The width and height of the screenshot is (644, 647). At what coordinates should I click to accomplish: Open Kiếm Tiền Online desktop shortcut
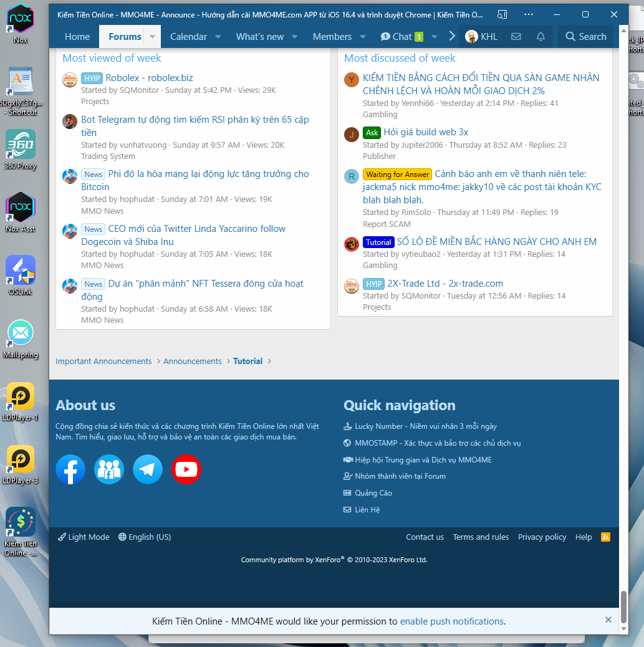(20, 532)
